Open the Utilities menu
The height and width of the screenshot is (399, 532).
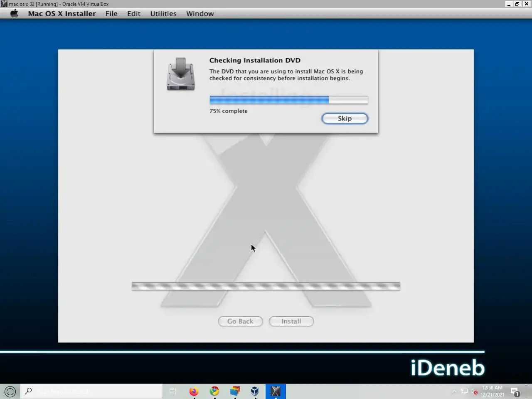(163, 13)
